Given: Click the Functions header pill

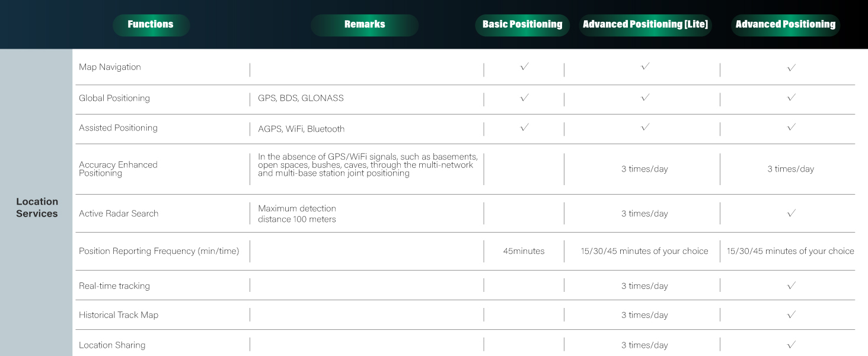Looking at the screenshot, I should [151, 25].
